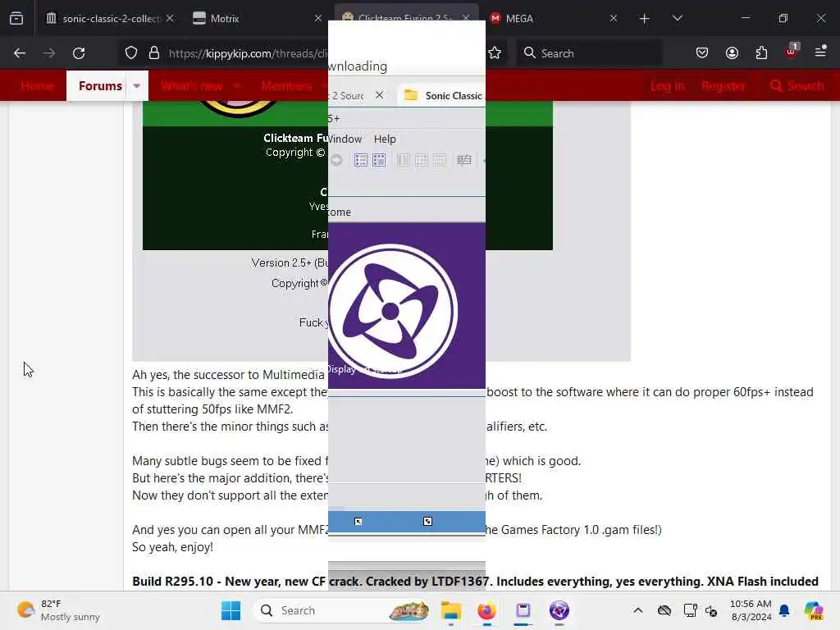Close the Motrix tab
Screen dimensions: 840x630
pyautogui.click(x=318, y=18)
